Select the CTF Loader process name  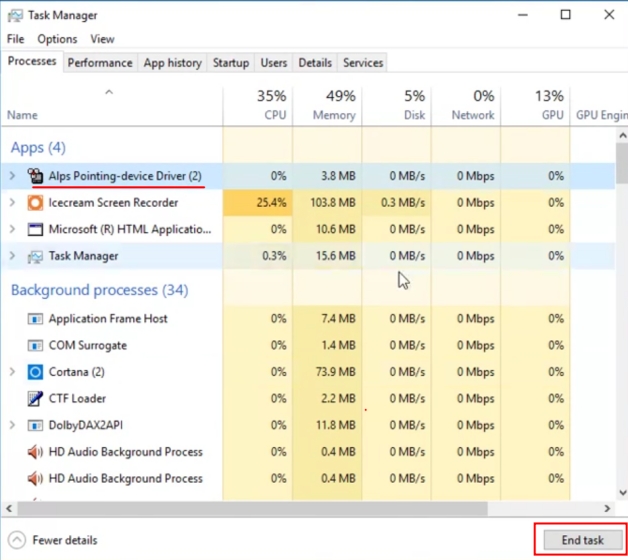(77, 399)
